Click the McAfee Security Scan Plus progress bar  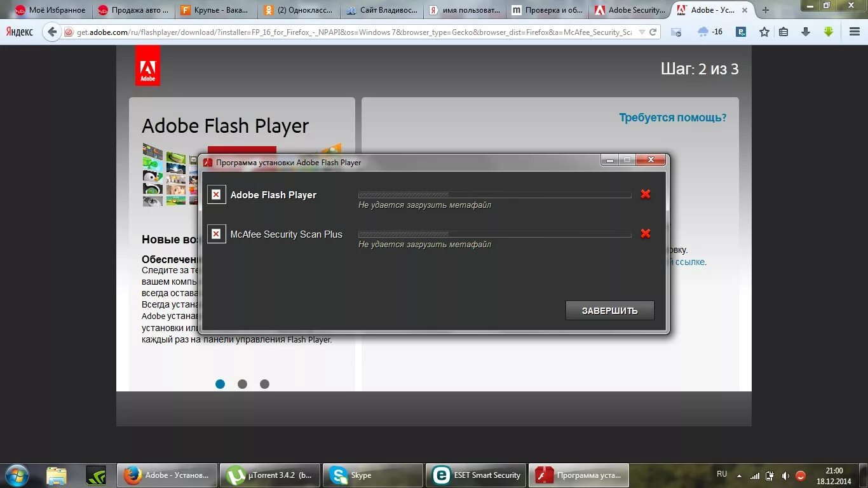[494, 234]
